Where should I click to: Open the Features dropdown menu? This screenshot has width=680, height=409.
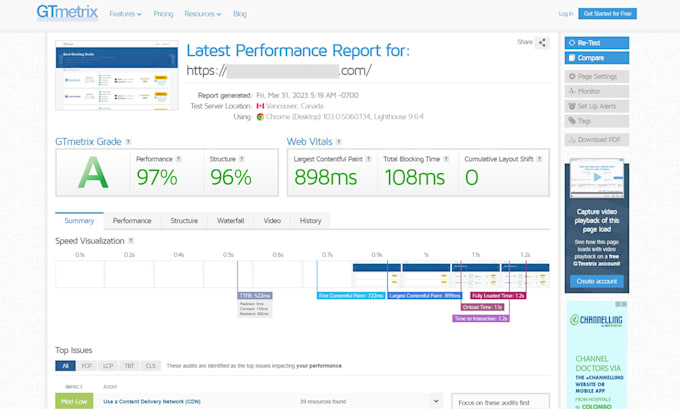pyautogui.click(x=125, y=14)
